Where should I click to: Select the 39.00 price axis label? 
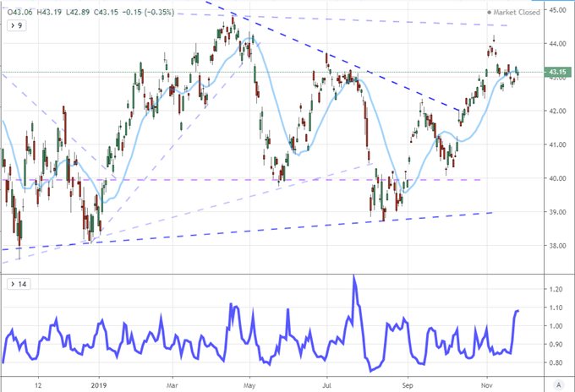click(557, 212)
